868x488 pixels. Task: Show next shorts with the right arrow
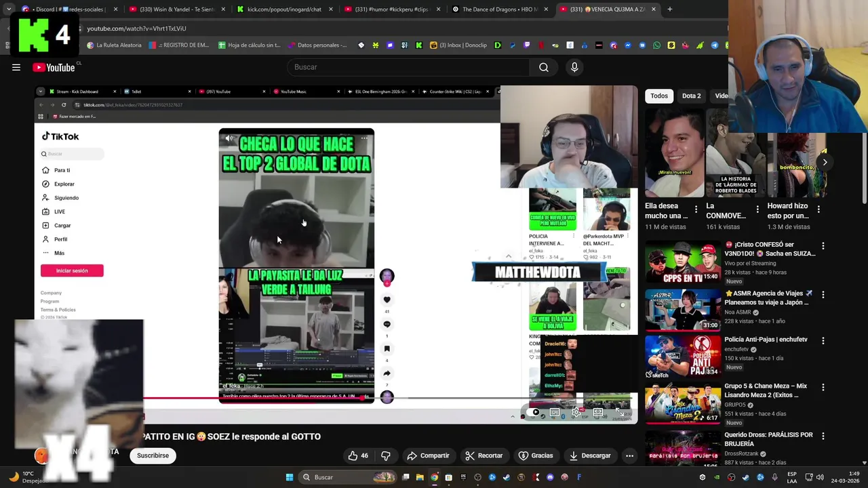tap(825, 162)
